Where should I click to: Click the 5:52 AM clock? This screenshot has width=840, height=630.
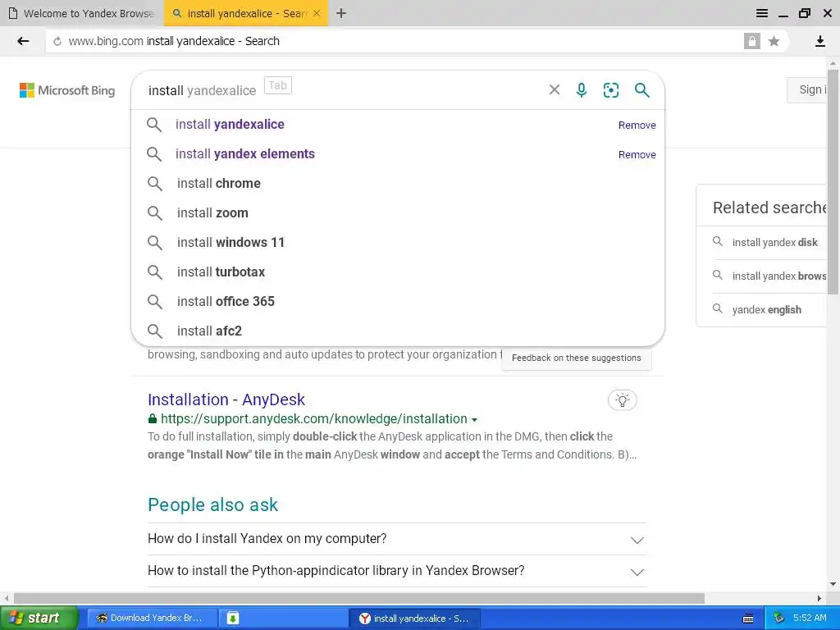point(810,619)
